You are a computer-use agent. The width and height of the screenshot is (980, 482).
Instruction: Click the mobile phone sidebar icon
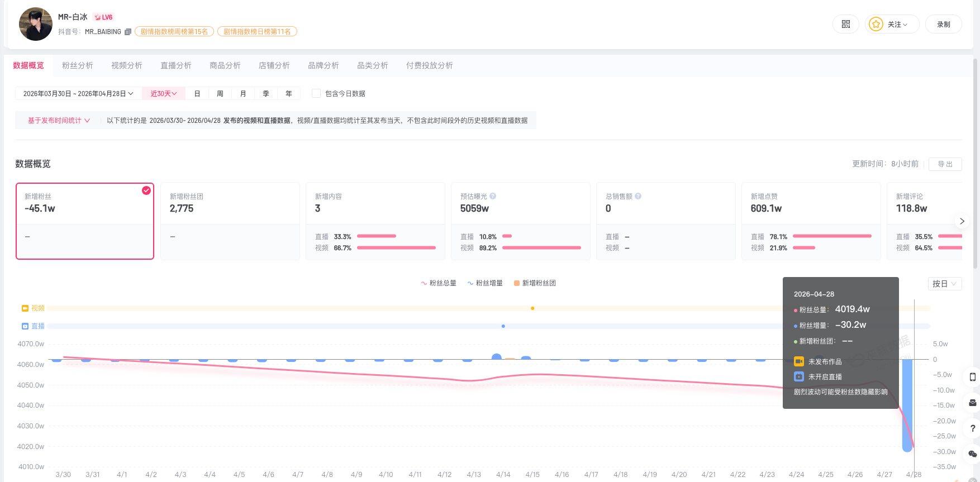972,377
